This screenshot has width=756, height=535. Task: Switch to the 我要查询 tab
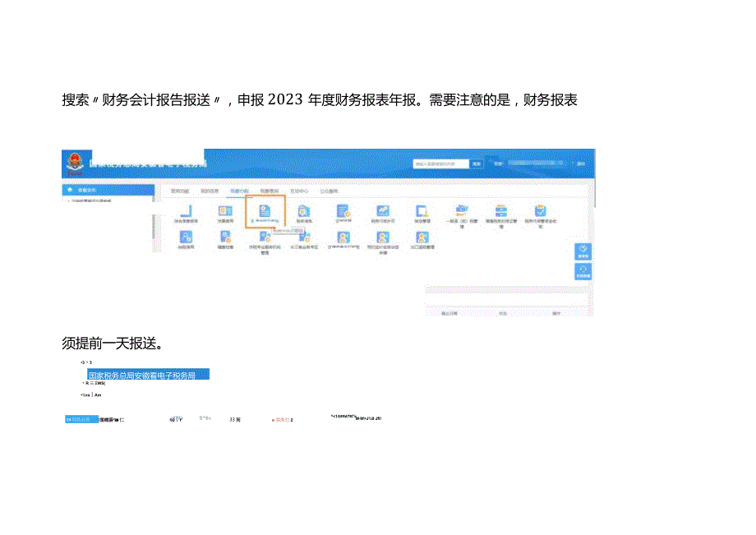(269, 191)
